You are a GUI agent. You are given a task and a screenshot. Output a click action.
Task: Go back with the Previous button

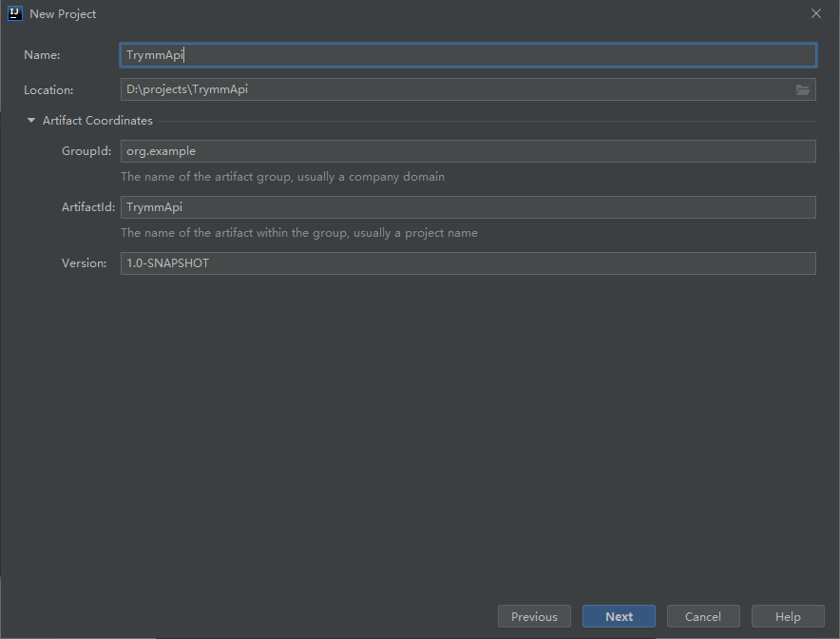click(534, 616)
